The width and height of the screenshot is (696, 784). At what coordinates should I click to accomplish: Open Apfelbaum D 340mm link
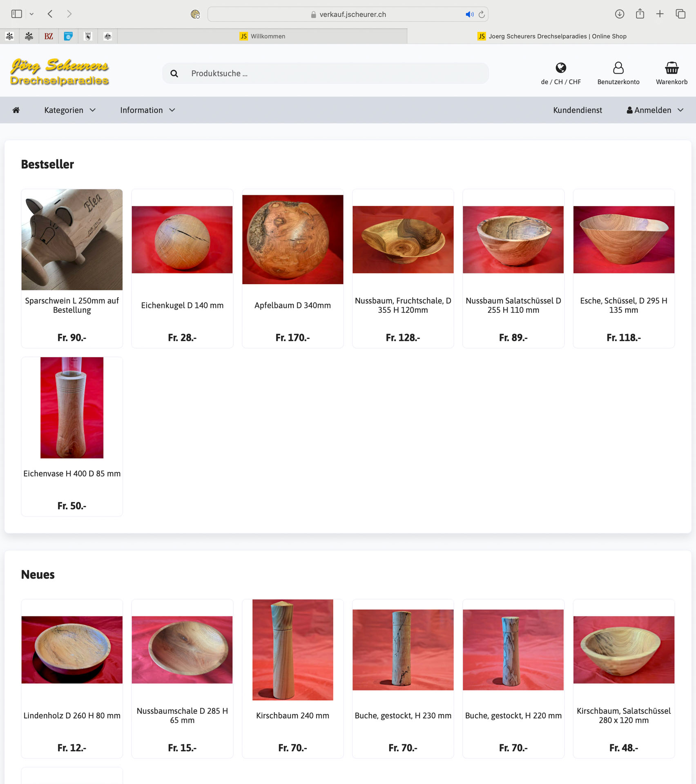click(293, 305)
